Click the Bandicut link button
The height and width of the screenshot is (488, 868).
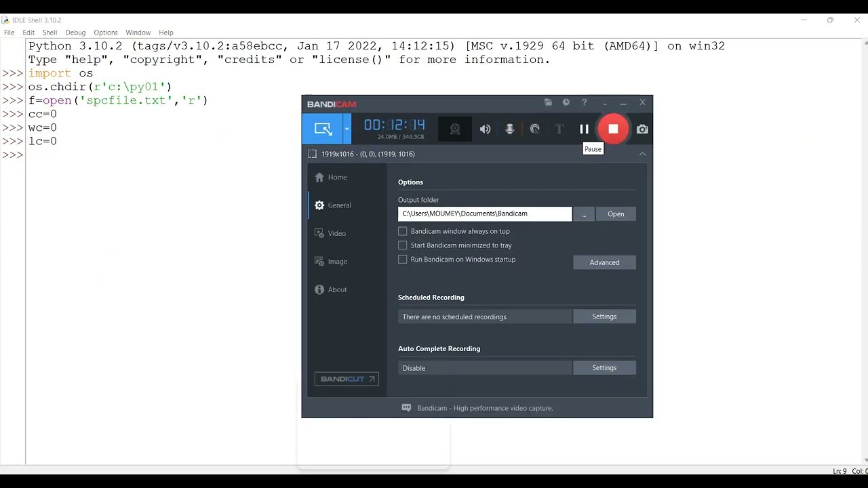347,379
